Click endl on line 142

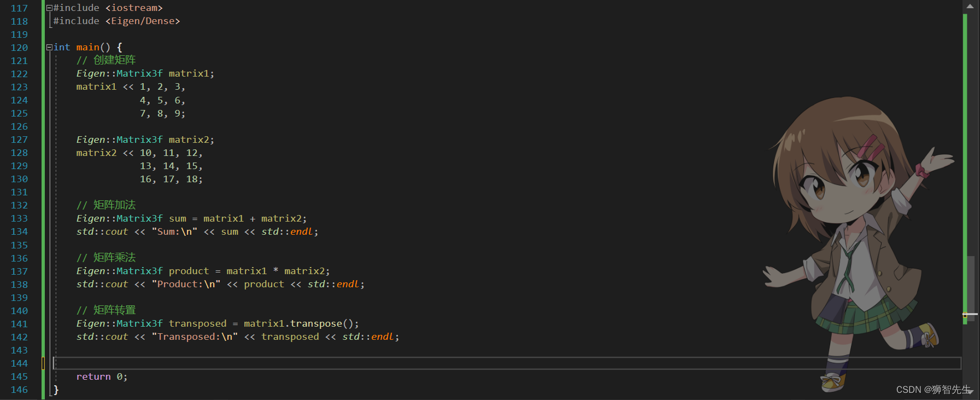tap(383, 337)
